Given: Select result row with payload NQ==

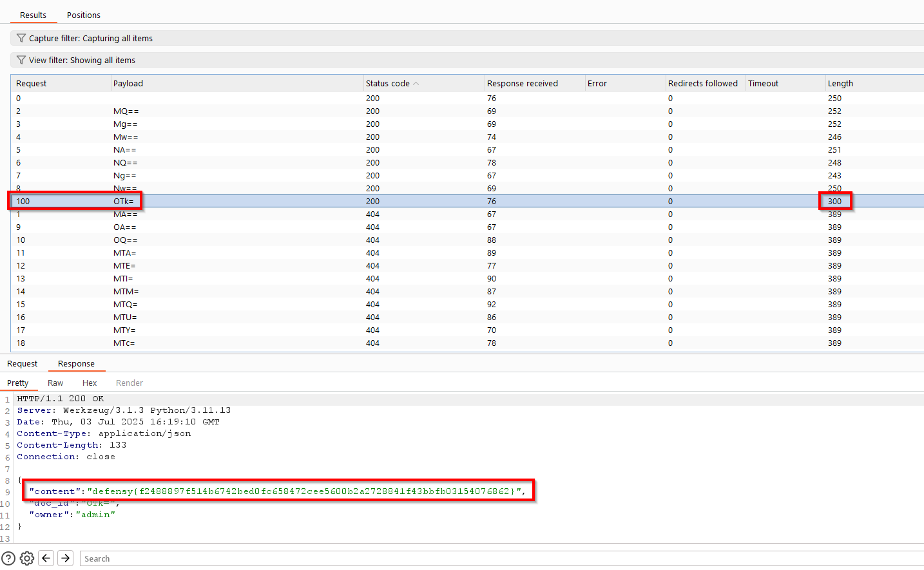Looking at the screenshot, I should pyautogui.click(x=467, y=163).
